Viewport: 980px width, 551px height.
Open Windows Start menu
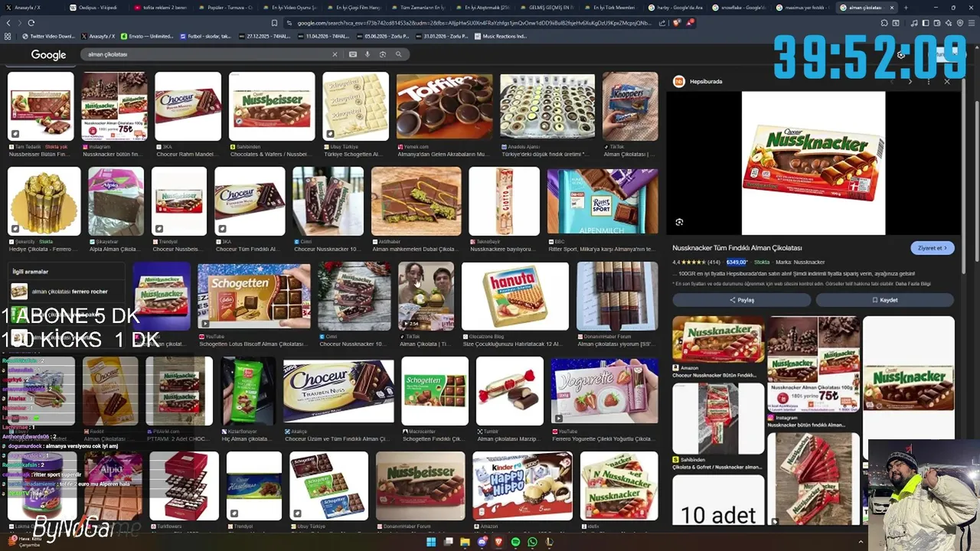click(x=431, y=542)
